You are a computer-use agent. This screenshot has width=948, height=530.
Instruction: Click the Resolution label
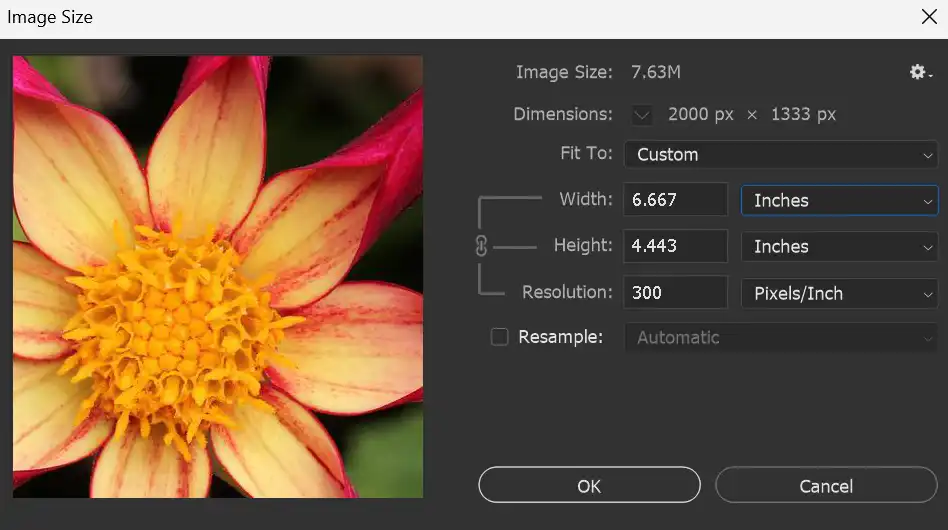click(x=567, y=292)
